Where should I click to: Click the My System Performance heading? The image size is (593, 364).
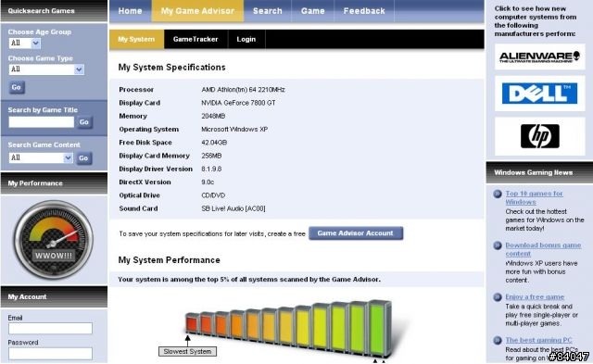click(x=169, y=260)
